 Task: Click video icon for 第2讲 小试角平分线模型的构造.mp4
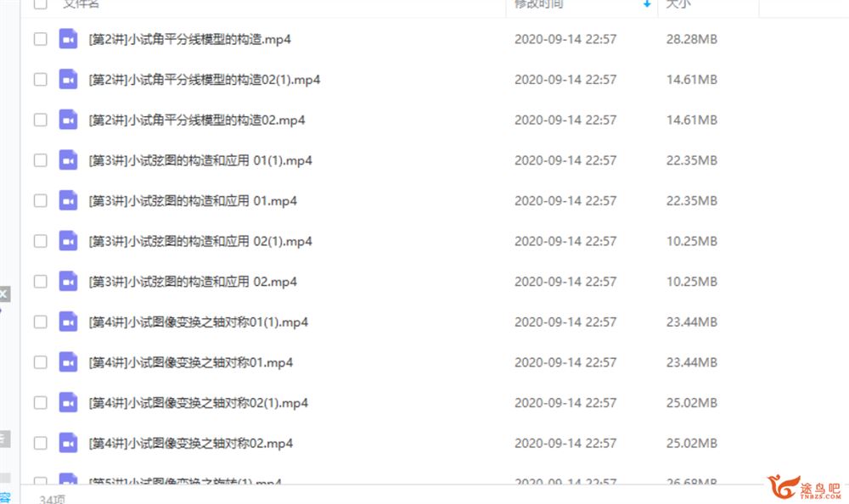pyautogui.click(x=68, y=39)
